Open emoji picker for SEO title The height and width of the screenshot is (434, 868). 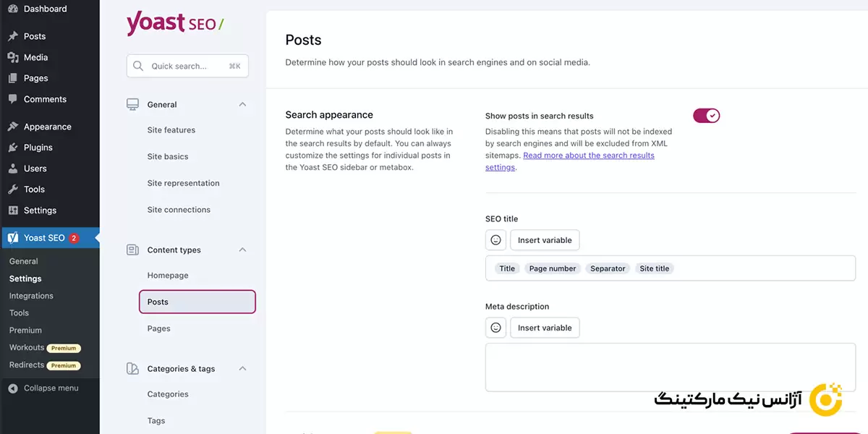(x=495, y=240)
